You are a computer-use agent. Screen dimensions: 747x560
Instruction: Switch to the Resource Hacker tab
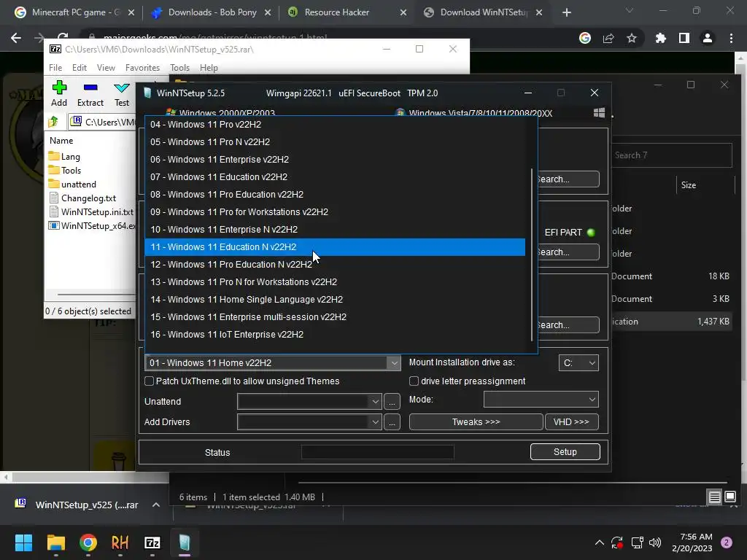pos(348,12)
